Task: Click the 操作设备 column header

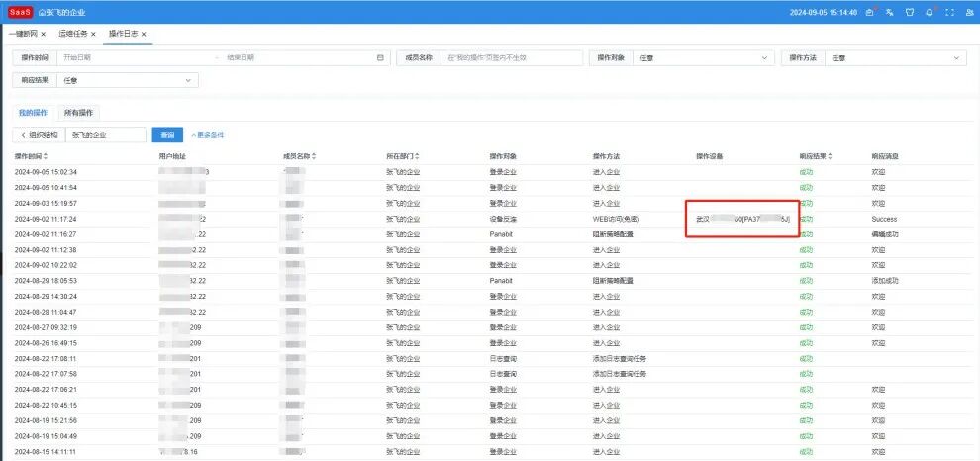Action: (x=710, y=156)
